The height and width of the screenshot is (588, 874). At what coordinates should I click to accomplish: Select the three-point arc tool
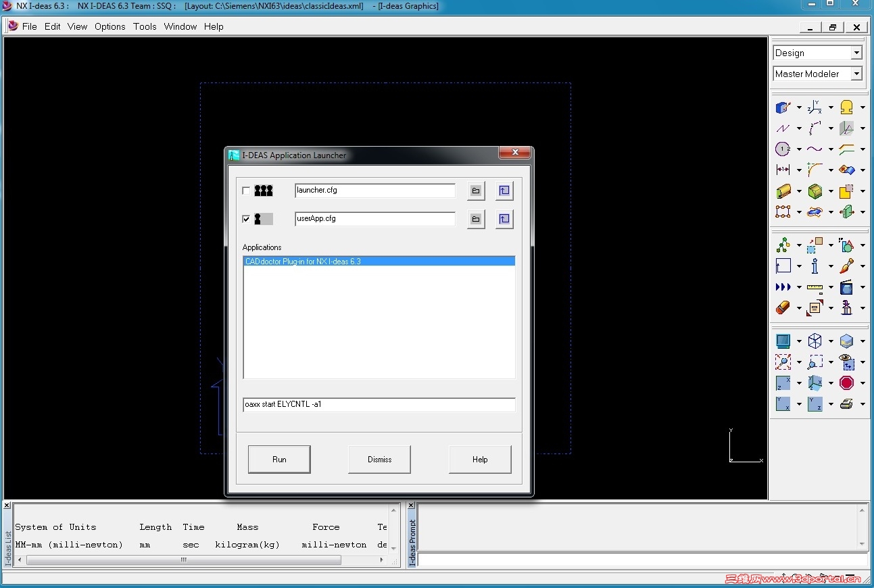815,128
